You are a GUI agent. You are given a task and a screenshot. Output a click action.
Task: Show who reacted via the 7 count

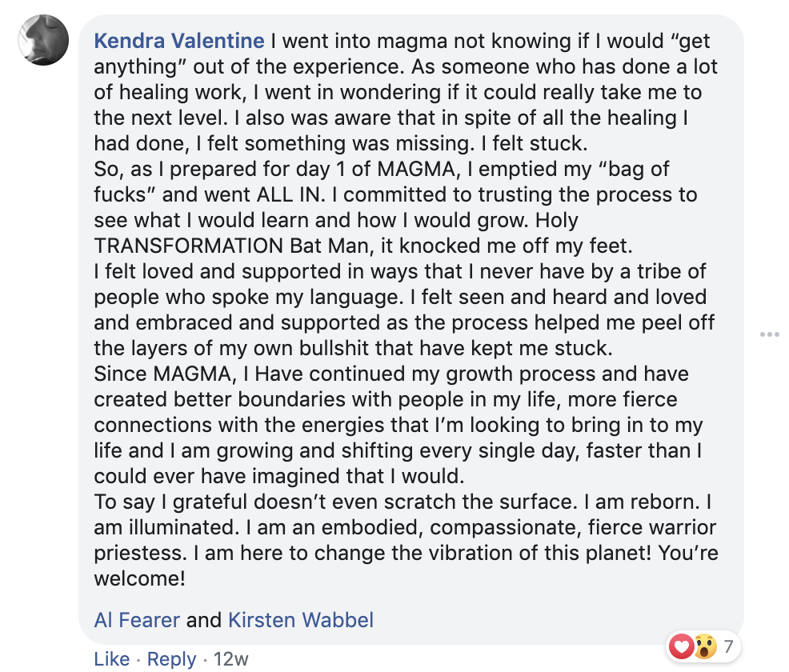[x=728, y=646]
